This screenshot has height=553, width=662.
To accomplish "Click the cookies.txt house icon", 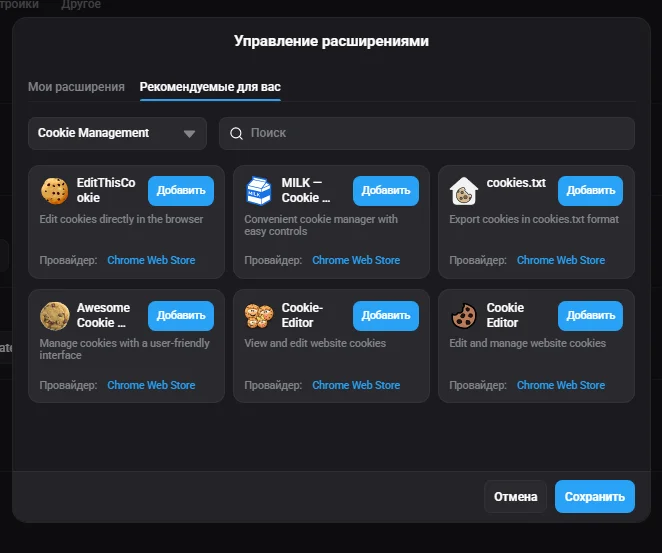I will coord(464,191).
